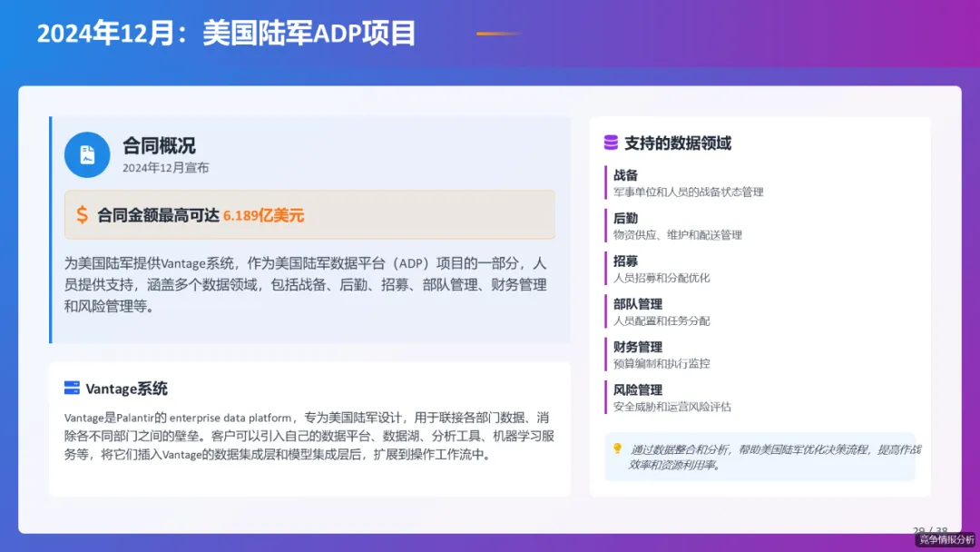Select the slide title 2024年12月：美国陆军ADP项目
Screen dimensions: 980x552
[226, 33]
